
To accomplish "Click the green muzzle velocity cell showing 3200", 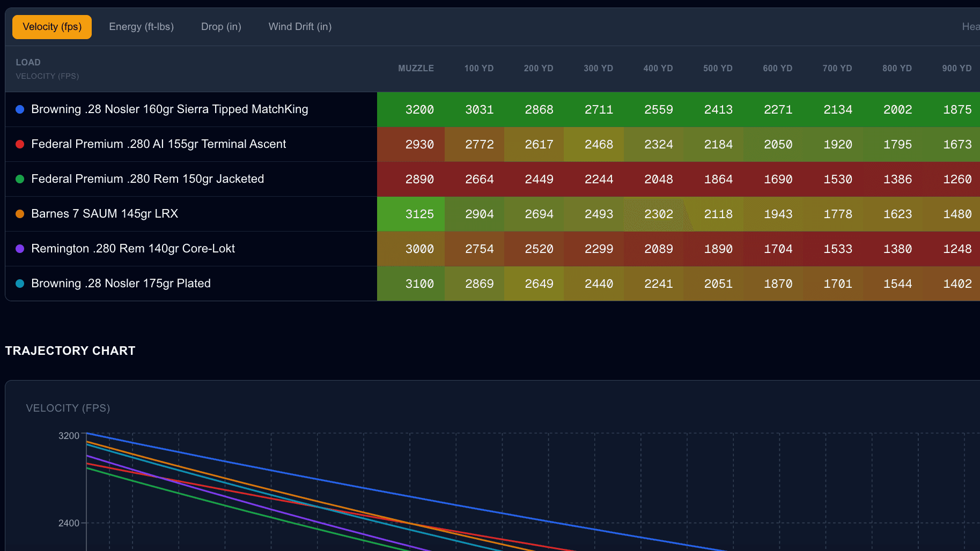I will pos(419,109).
